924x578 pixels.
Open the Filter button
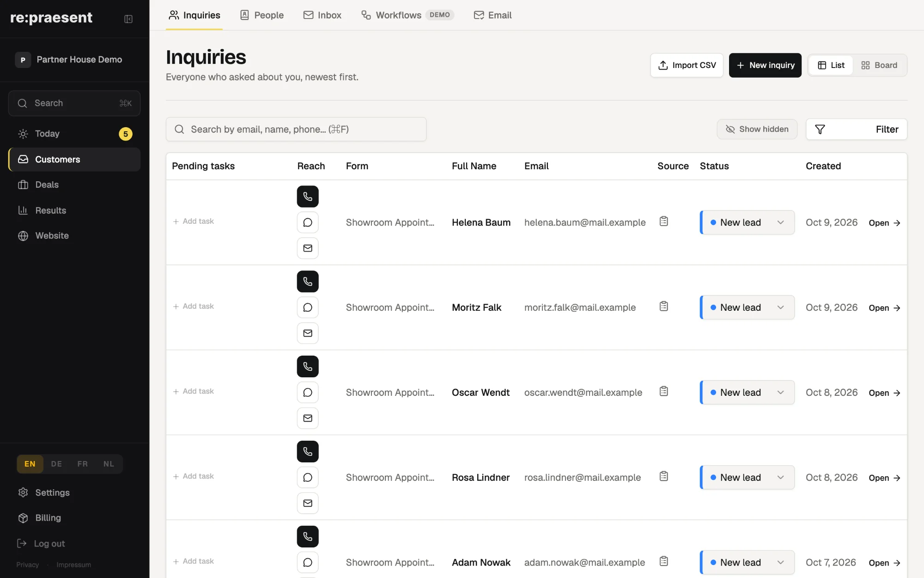(857, 129)
